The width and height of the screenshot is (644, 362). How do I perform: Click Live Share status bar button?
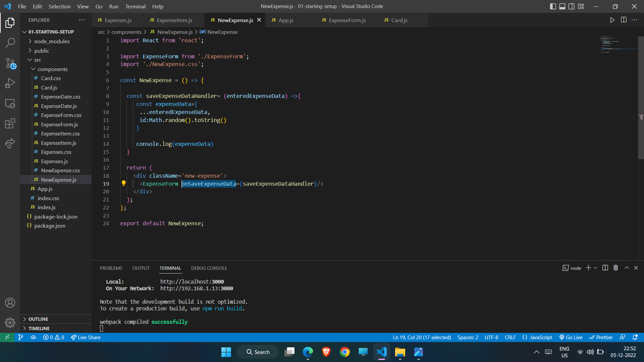(x=86, y=338)
